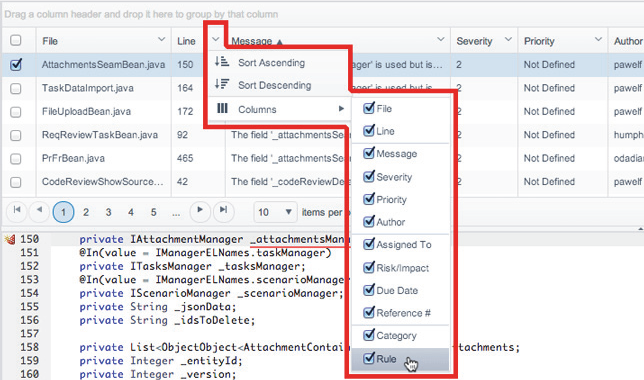Image resolution: width=644 pixels, height=380 pixels.
Task: Check the TaskDataImport.java row checkbox
Action: point(16,88)
